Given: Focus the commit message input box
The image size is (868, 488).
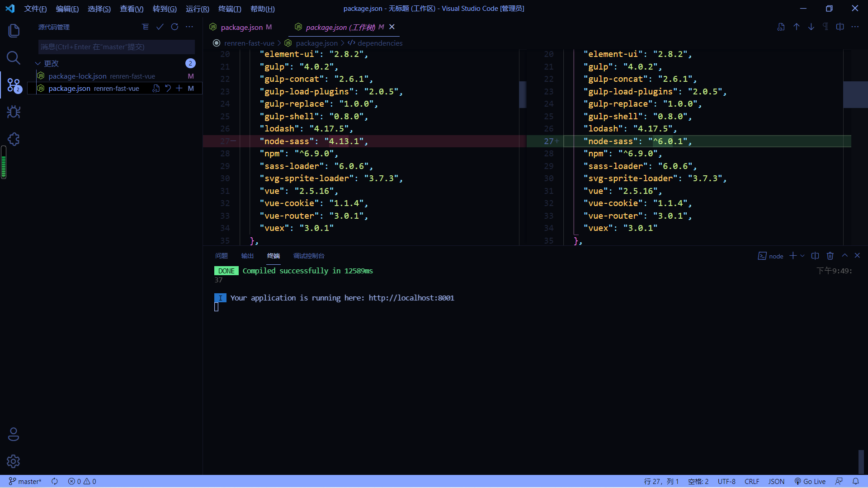Looking at the screenshot, I should point(116,47).
